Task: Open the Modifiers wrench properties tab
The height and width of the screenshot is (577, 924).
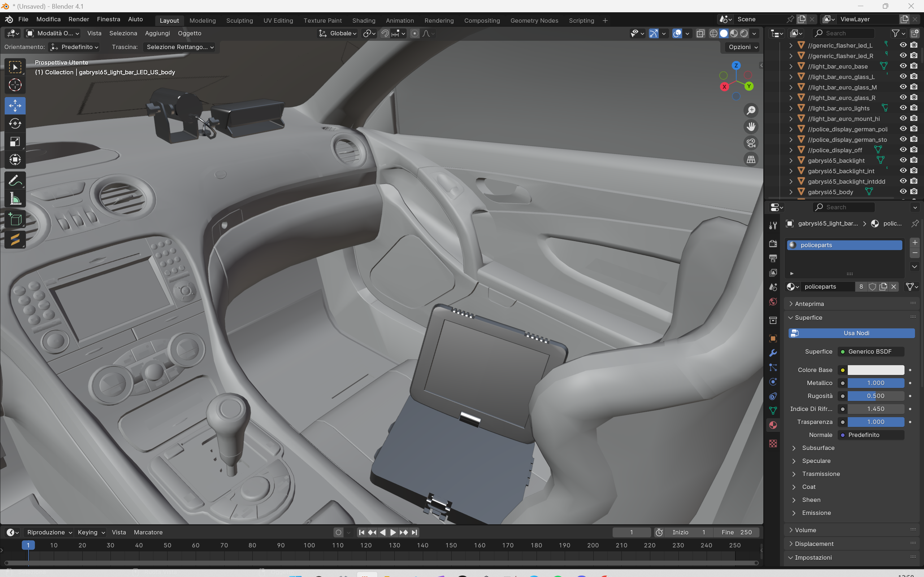Action: tap(773, 353)
